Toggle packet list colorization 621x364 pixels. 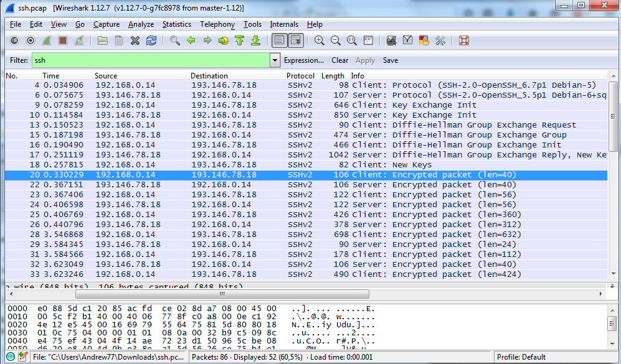pos(279,40)
